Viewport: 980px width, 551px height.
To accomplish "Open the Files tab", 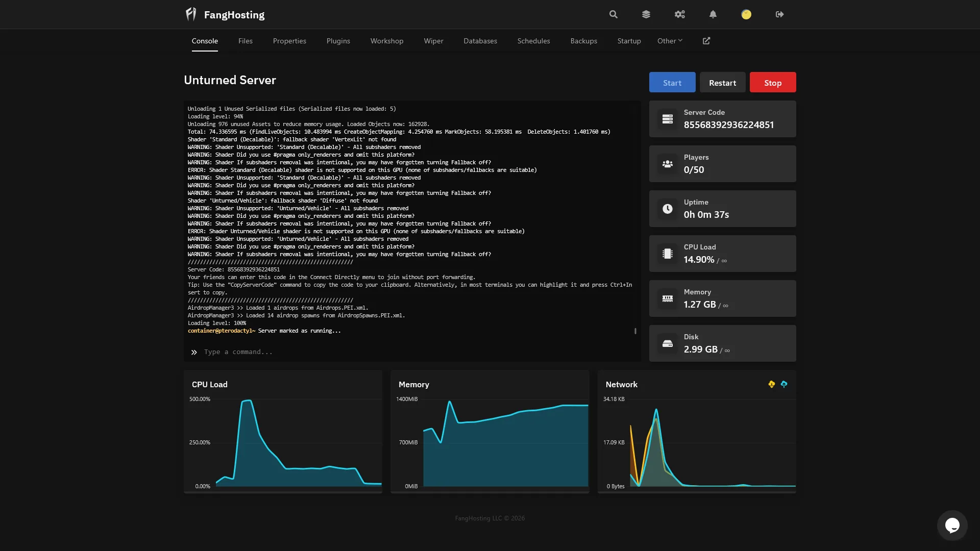I will (x=246, y=41).
